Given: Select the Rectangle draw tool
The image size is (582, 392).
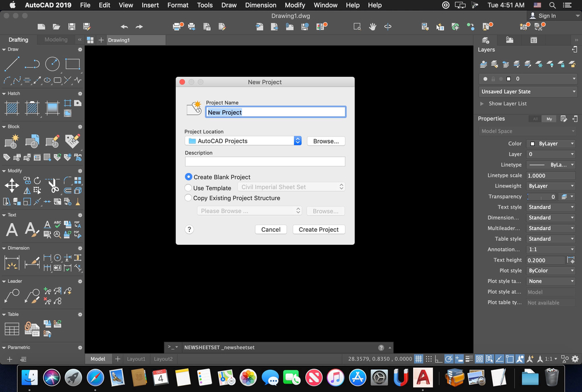Looking at the screenshot, I should pos(72,64).
